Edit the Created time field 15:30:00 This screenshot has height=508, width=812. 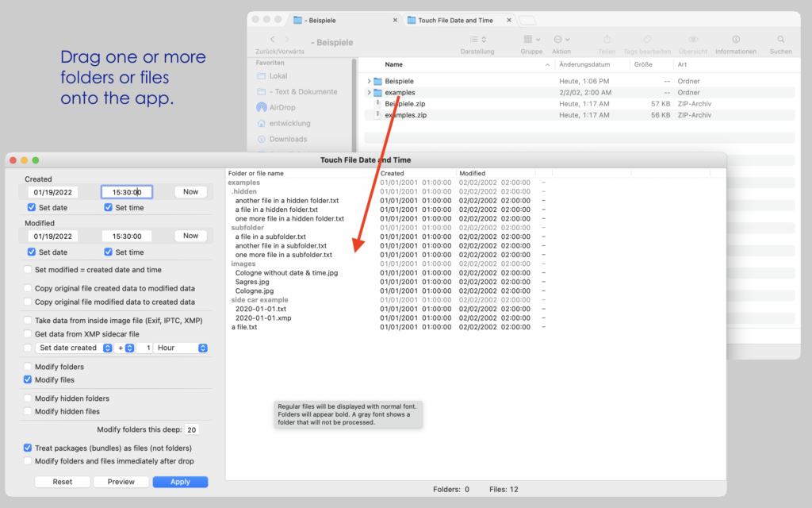coord(127,192)
